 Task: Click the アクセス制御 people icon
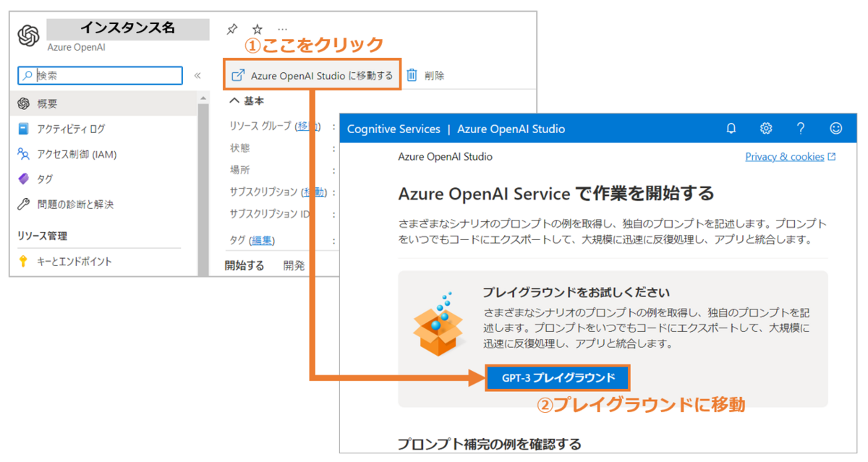23,154
